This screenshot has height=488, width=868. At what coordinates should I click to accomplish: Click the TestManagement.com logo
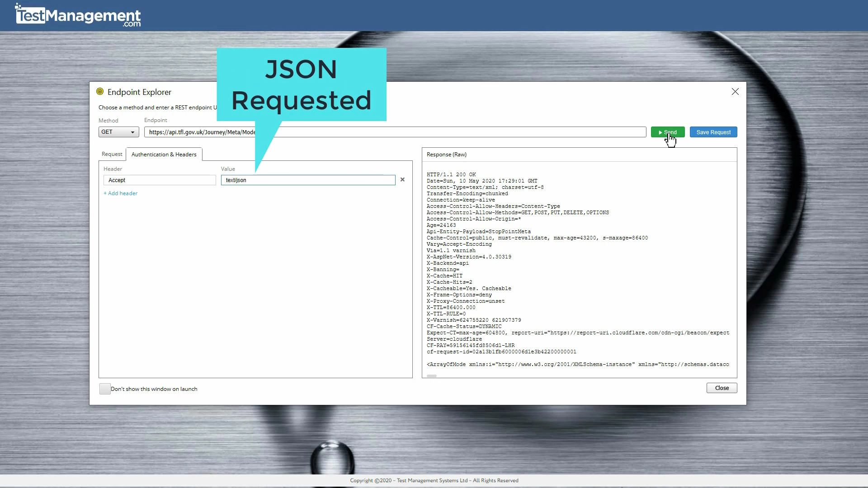click(x=77, y=15)
